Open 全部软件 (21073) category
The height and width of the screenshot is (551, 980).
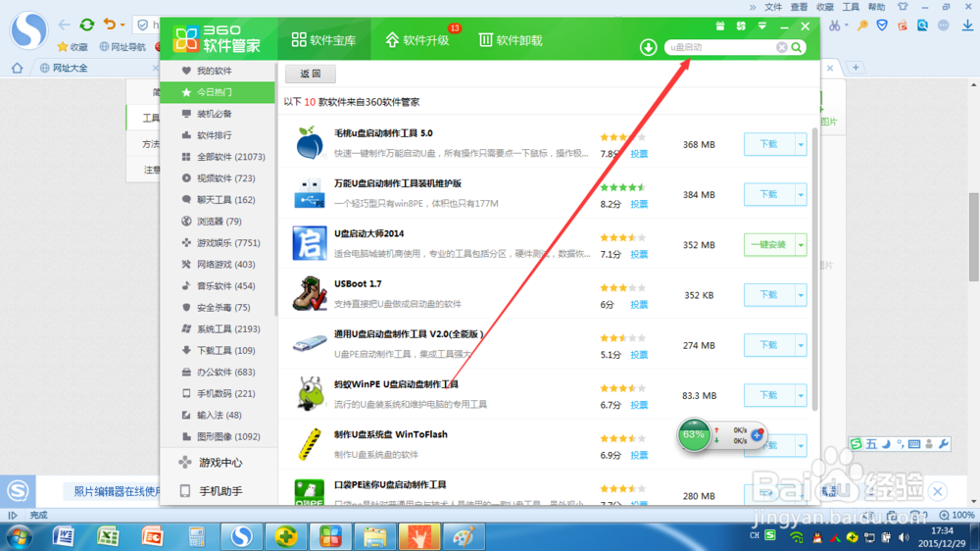(x=217, y=156)
